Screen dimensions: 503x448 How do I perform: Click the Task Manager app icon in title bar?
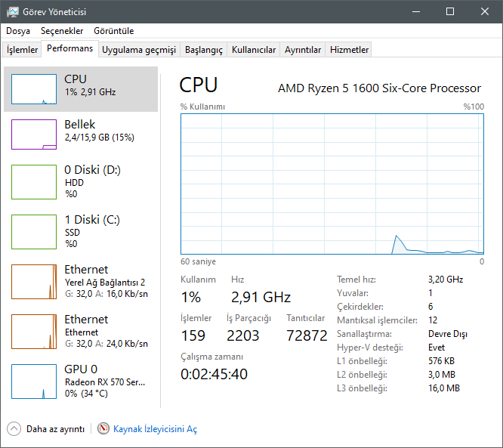13,12
